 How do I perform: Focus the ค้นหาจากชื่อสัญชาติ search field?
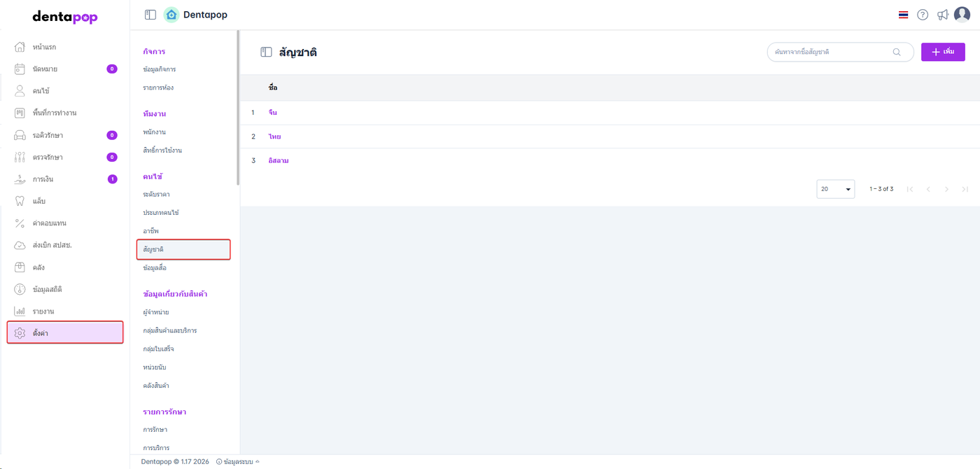click(840, 52)
